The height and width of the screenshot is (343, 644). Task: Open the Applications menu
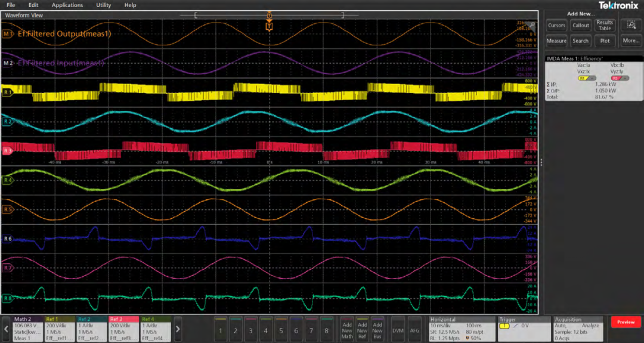(67, 5)
